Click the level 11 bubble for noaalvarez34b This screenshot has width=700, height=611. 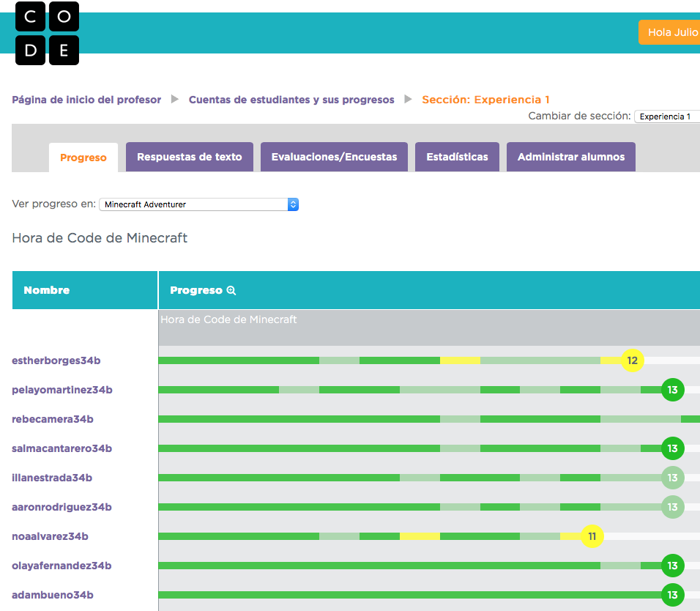592,536
